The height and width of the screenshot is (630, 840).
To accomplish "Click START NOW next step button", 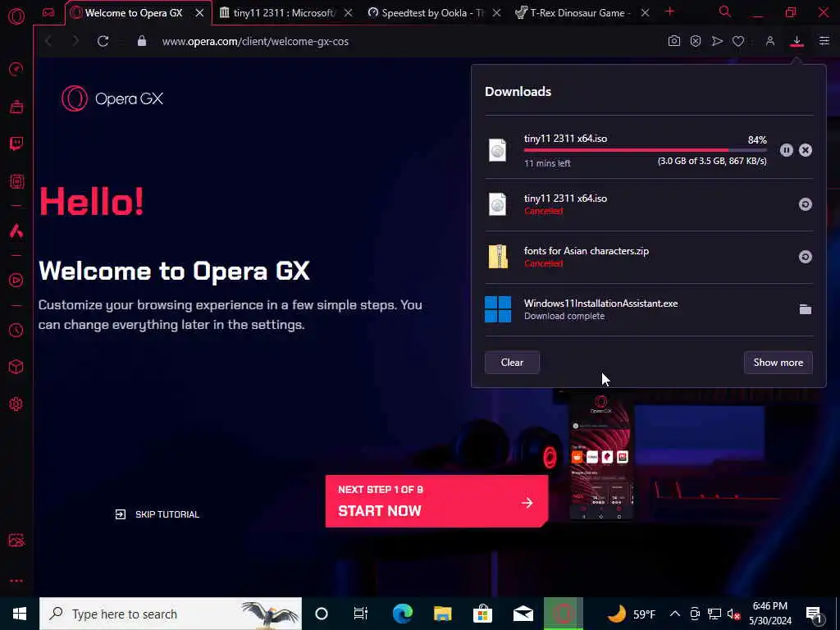I will point(436,501).
